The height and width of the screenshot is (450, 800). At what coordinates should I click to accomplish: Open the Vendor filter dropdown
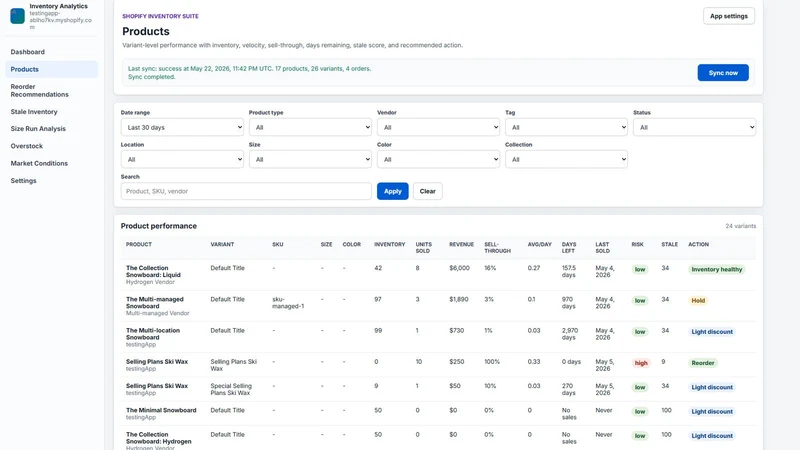click(x=438, y=127)
